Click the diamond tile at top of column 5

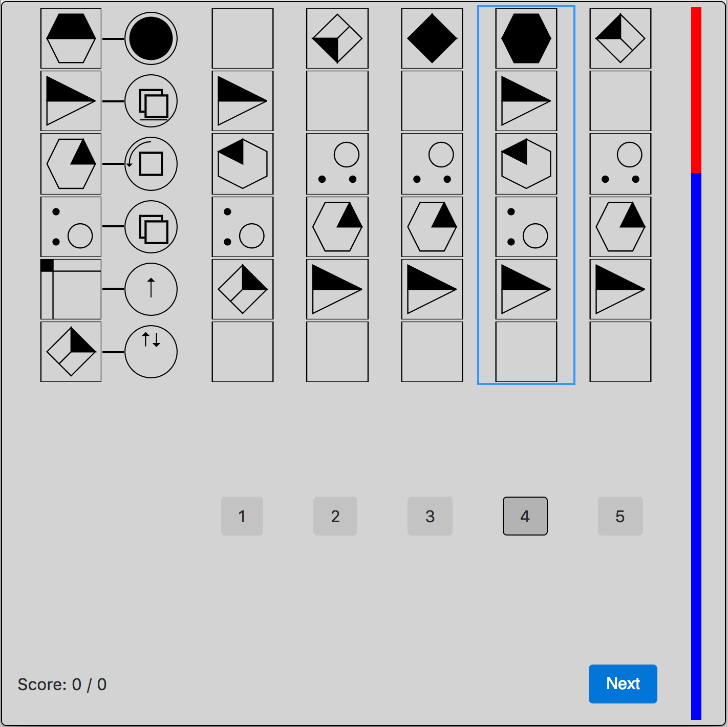click(620, 38)
